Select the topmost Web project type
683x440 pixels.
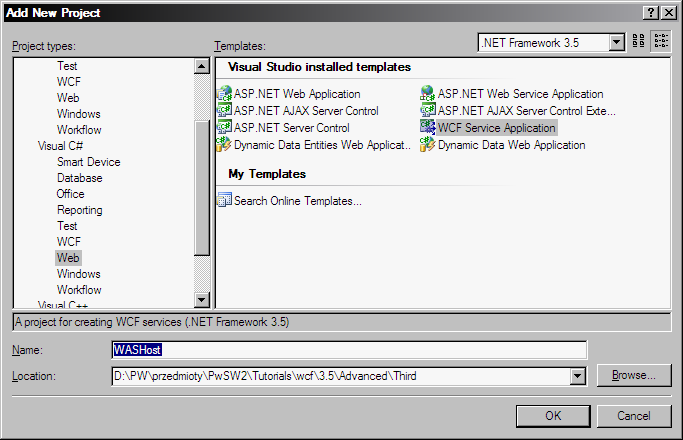tap(68, 98)
